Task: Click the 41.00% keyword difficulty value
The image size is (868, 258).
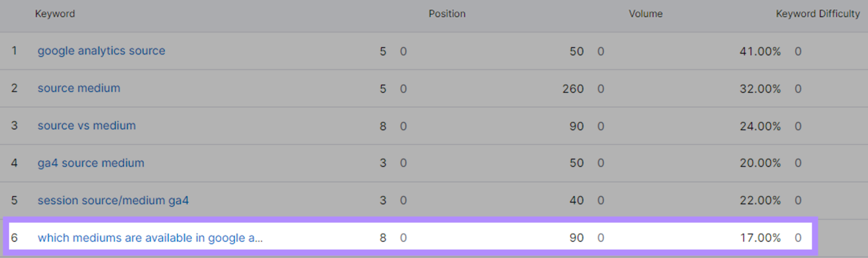Action: (760, 51)
